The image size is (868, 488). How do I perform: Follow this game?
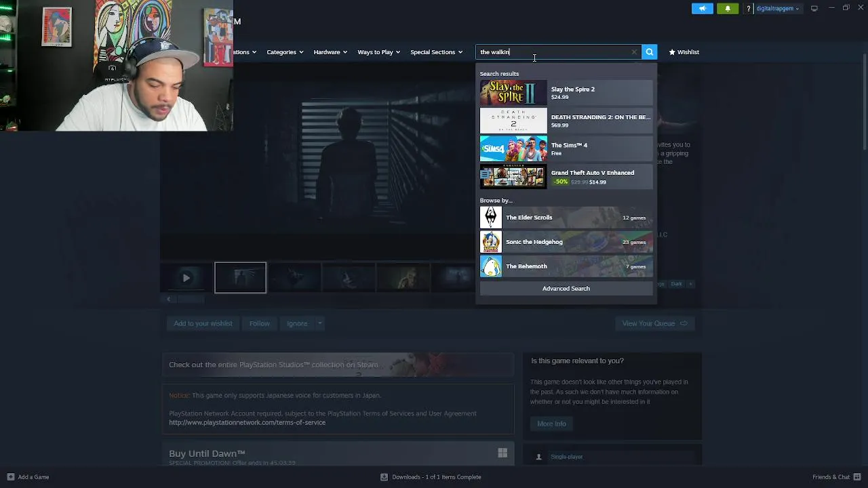click(x=260, y=324)
